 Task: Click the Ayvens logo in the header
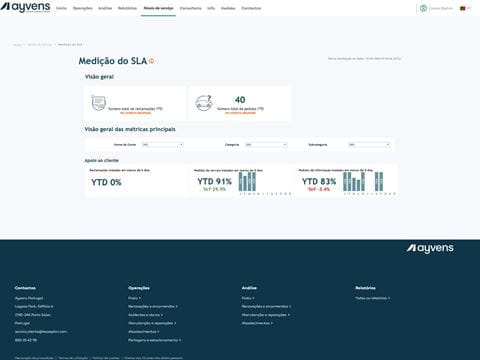[x=25, y=7]
